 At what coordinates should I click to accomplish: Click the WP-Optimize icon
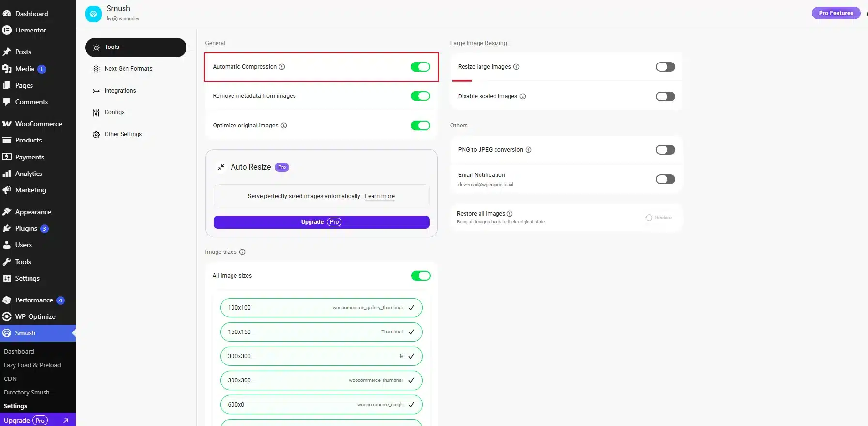[x=7, y=316]
